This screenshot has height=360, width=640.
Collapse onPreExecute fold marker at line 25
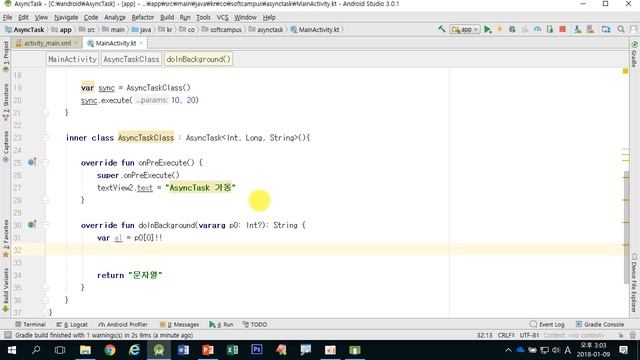coord(45,162)
